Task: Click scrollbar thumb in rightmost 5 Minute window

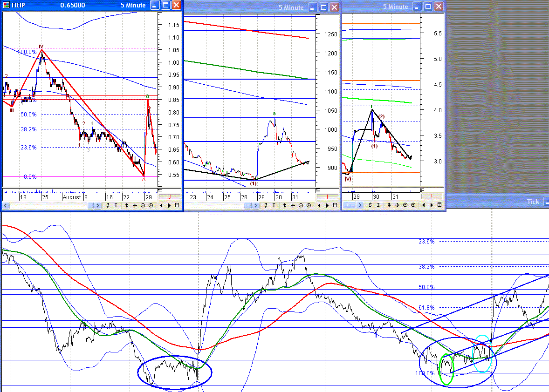Action: tap(349, 205)
